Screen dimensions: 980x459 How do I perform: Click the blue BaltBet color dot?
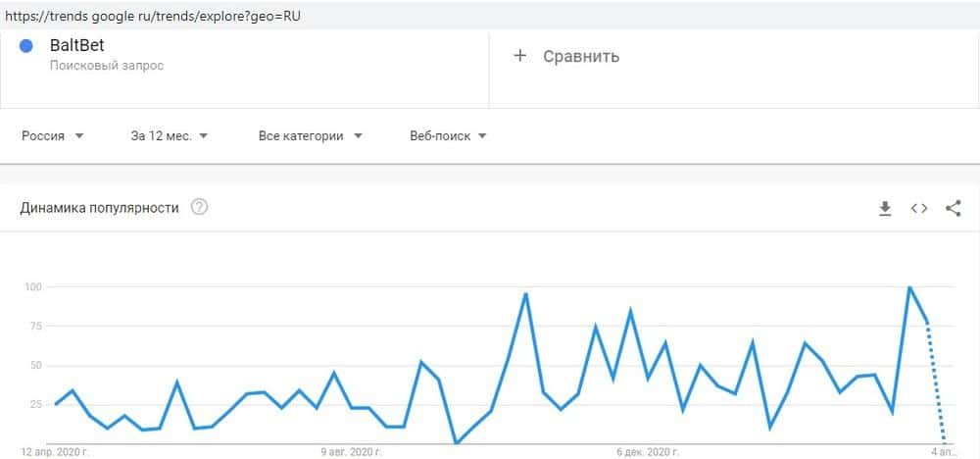[x=26, y=46]
